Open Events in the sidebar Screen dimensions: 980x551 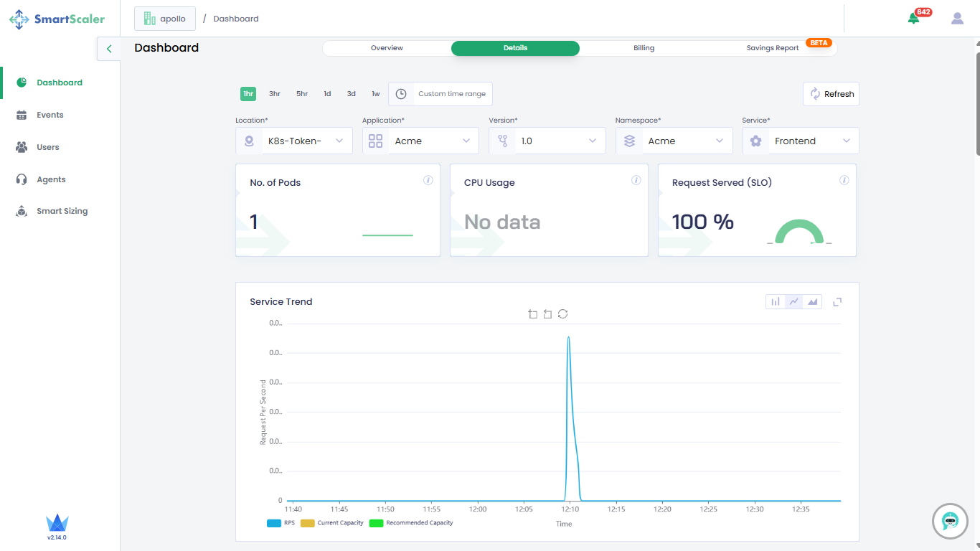click(50, 115)
